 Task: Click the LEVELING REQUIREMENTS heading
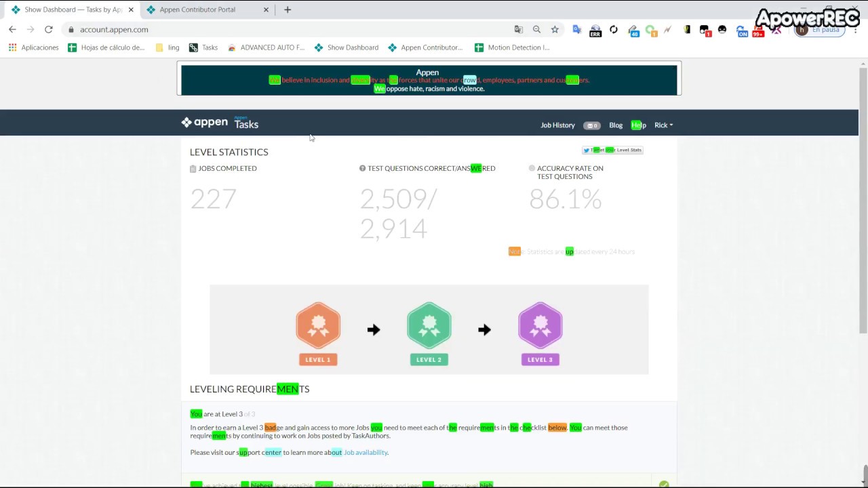(250, 389)
